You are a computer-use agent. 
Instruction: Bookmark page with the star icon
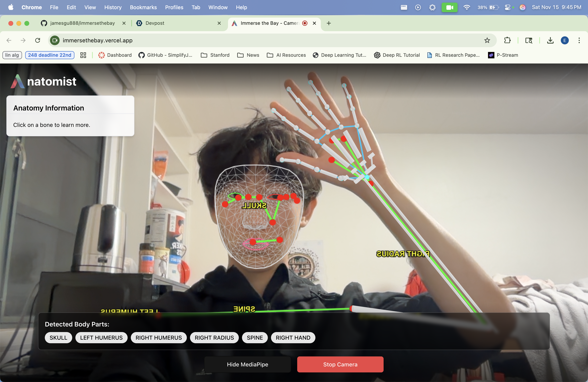click(x=487, y=40)
